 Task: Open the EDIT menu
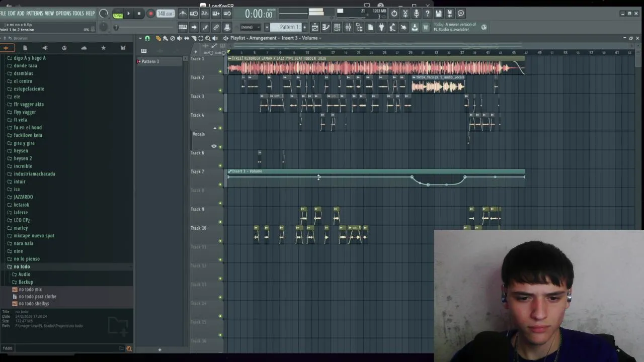tap(12, 14)
